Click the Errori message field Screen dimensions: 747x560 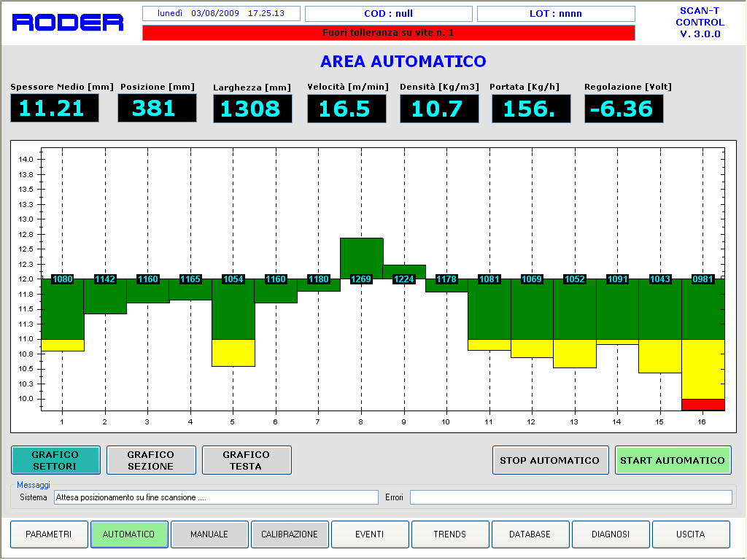click(x=570, y=497)
